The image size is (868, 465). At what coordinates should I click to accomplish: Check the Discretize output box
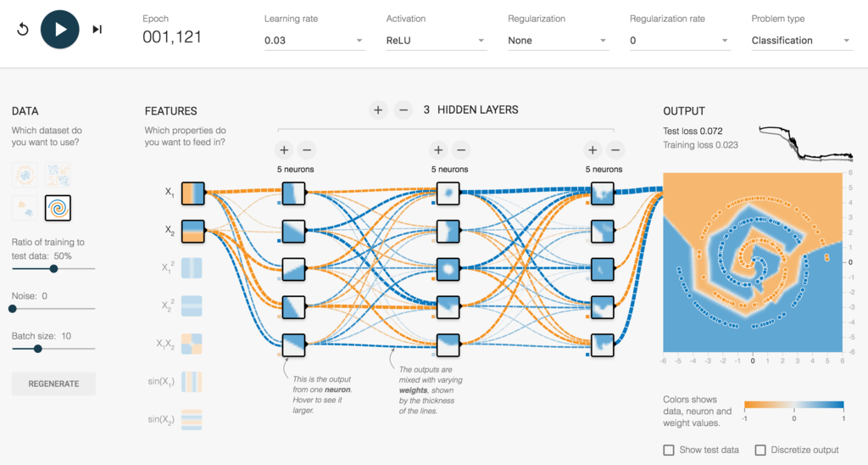[760, 450]
